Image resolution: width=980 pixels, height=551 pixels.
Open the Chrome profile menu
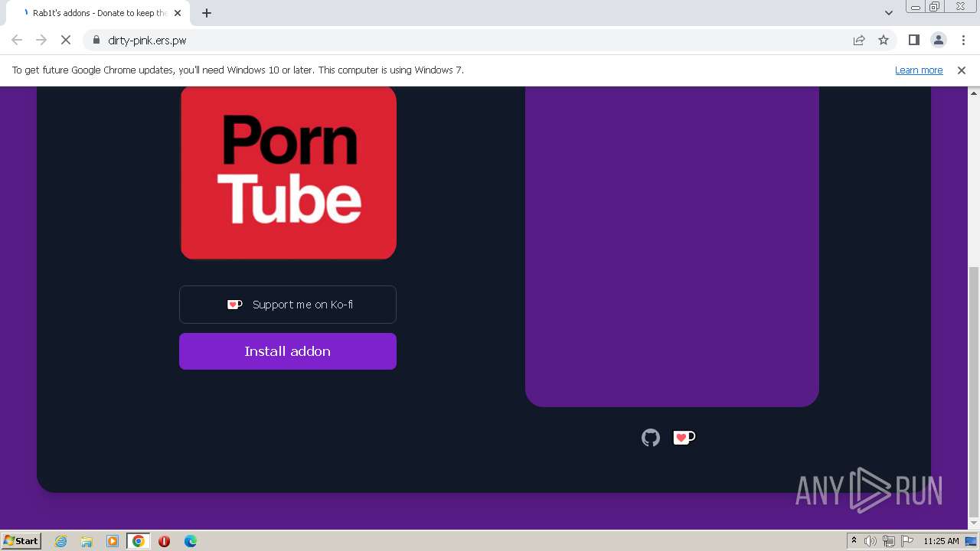(x=939, y=41)
